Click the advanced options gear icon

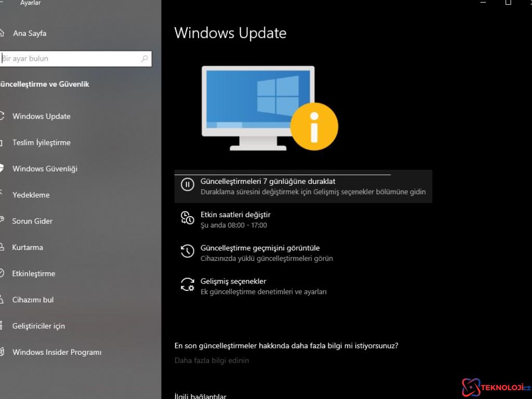(187, 284)
